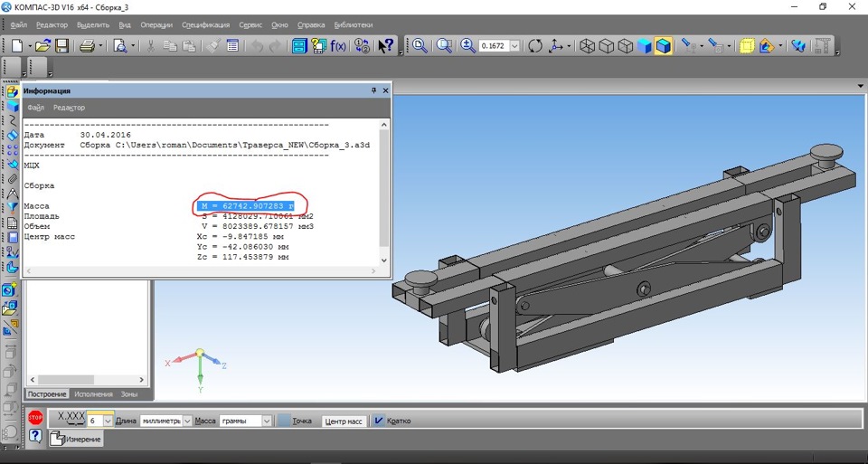Switch to shaded display without edges
The image size is (868, 464).
(x=645, y=45)
